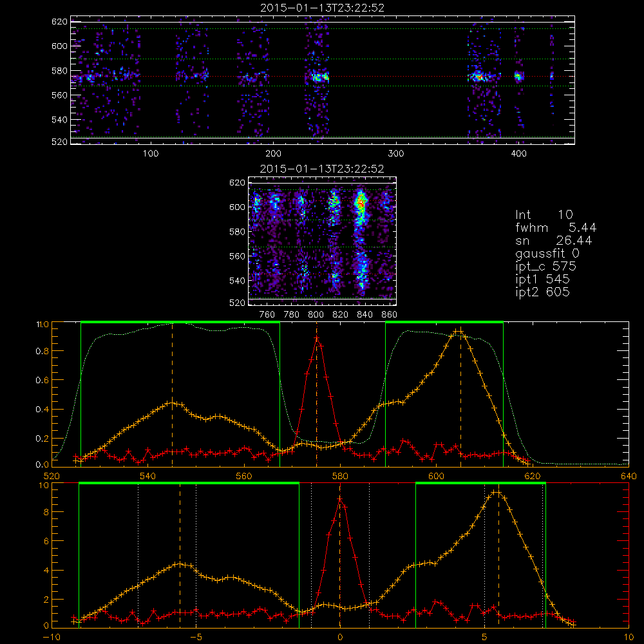This screenshot has height=644, width=644.
Task: Click the timestamp title above the top spectrogram
Action: (x=323, y=8)
